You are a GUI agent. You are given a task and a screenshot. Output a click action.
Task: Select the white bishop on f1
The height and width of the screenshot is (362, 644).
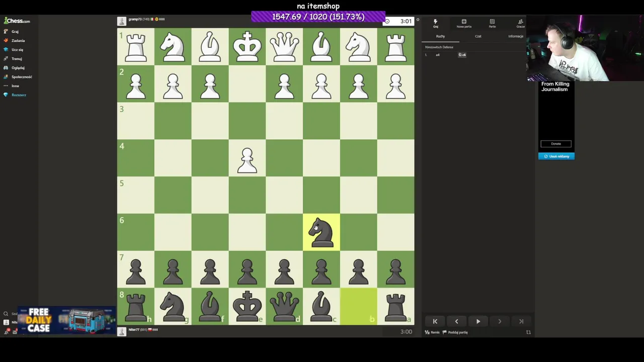[x=210, y=47]
